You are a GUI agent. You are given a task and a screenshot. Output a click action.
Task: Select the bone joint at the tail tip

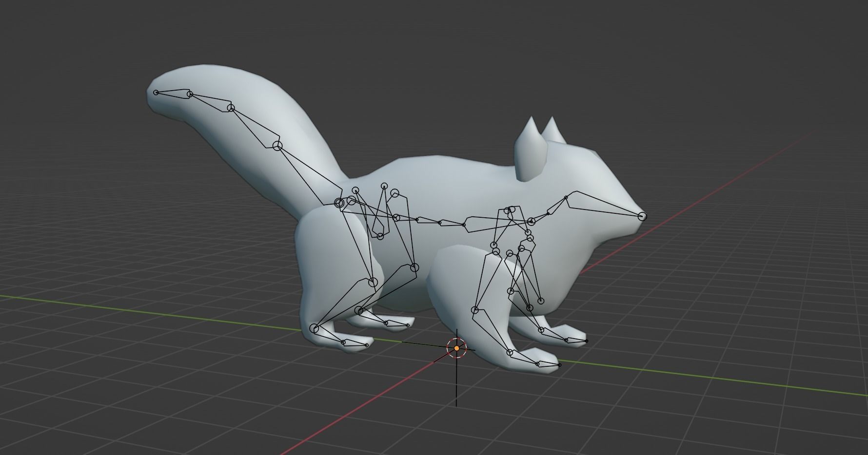click(156, 93)
